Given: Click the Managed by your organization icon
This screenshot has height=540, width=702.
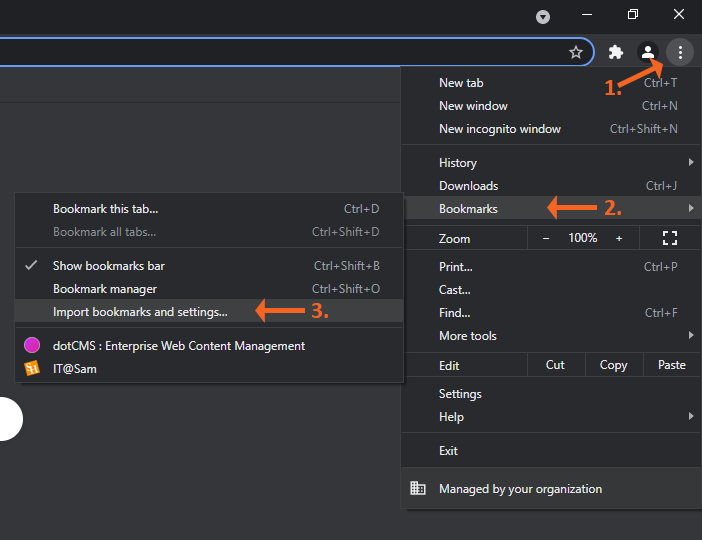Looking at the screenshot, I should 418,489.
